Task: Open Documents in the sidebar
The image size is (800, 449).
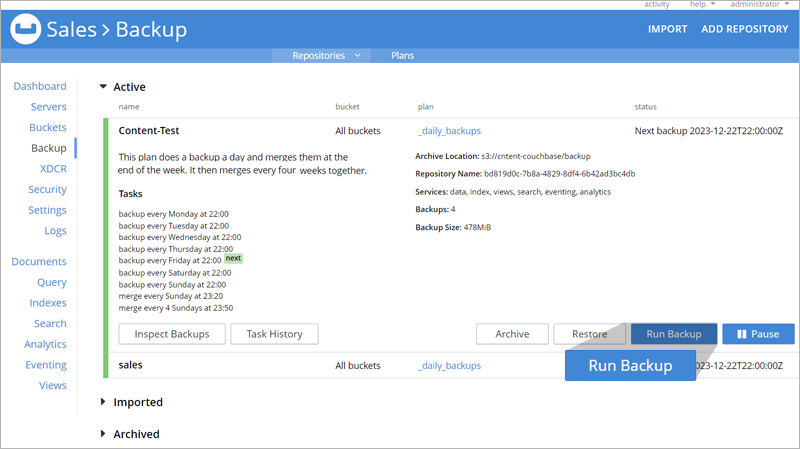Action: click(39, 261)
